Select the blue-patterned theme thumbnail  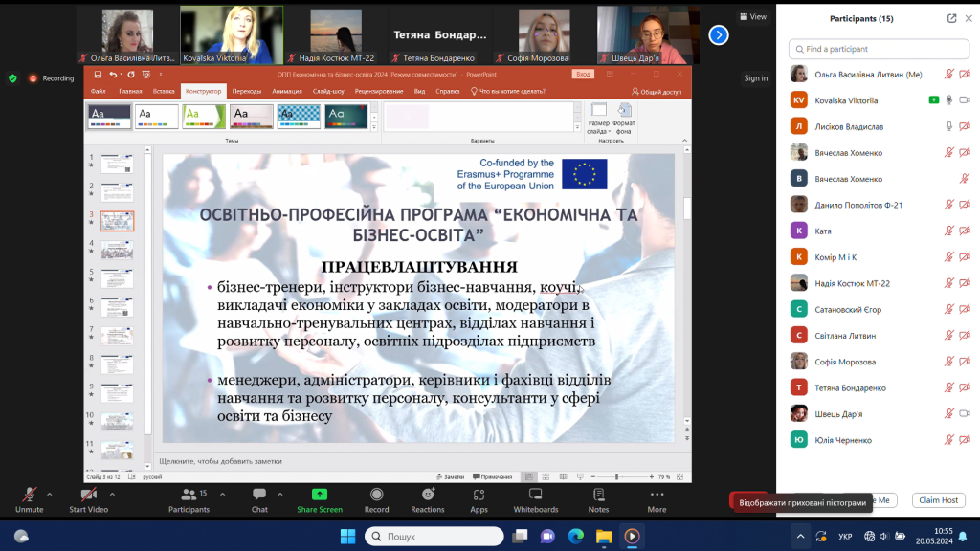tap(299, 116)
